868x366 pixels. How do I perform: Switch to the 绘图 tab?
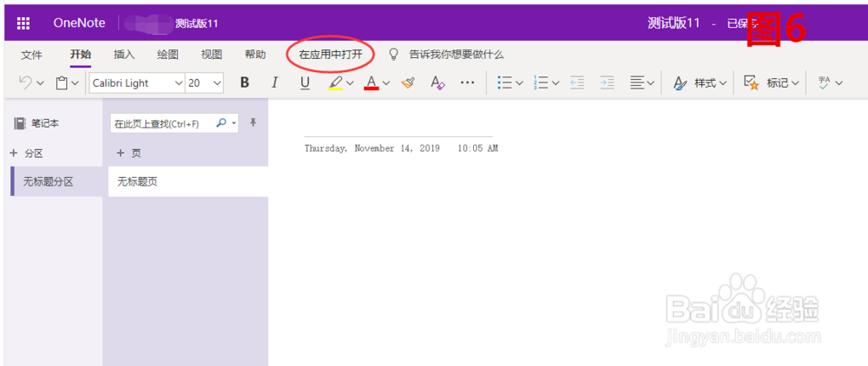point(168,55)
